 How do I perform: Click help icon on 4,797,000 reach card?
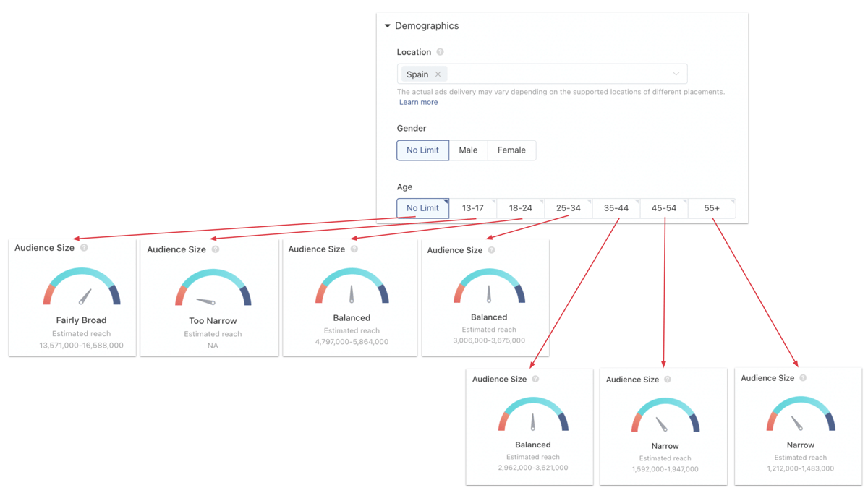(x=354, y=249)
